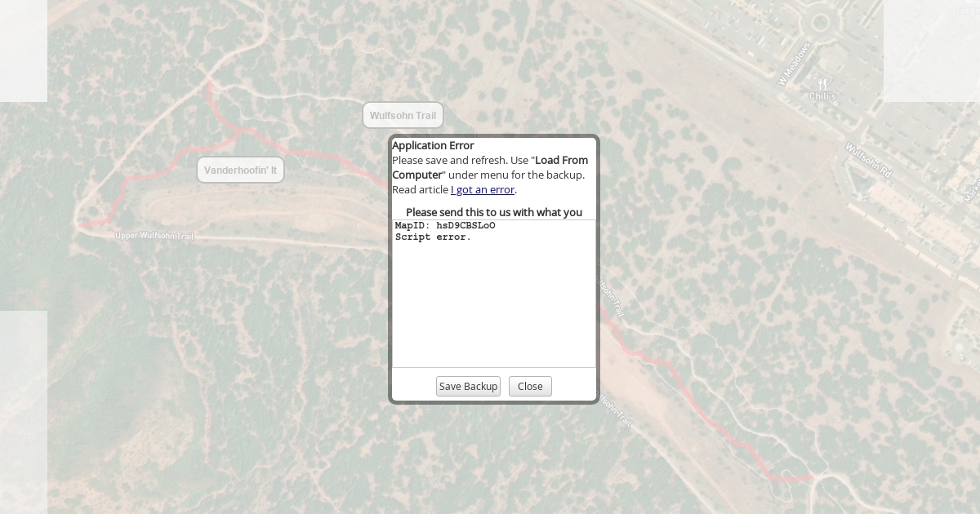Click the 'Load From Computer' bold text
Image resolution: width=980 pixels, height=514 pixels.
[490, 167]
